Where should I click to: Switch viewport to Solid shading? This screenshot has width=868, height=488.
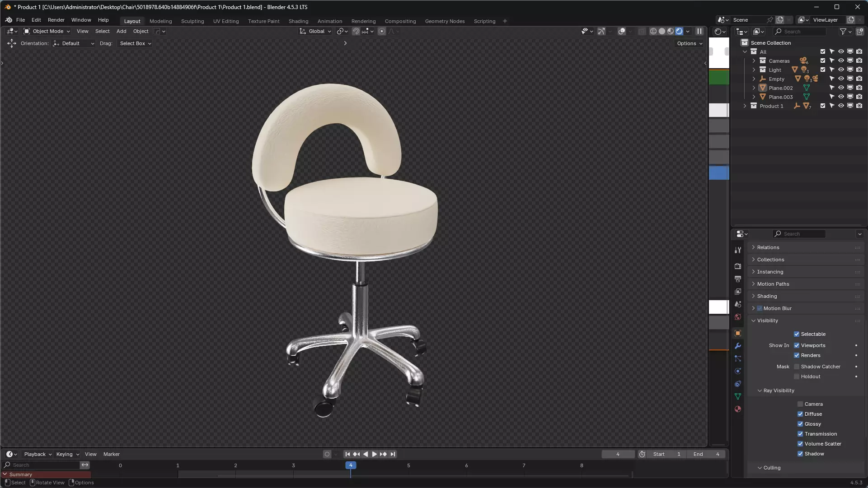point(662,31)
